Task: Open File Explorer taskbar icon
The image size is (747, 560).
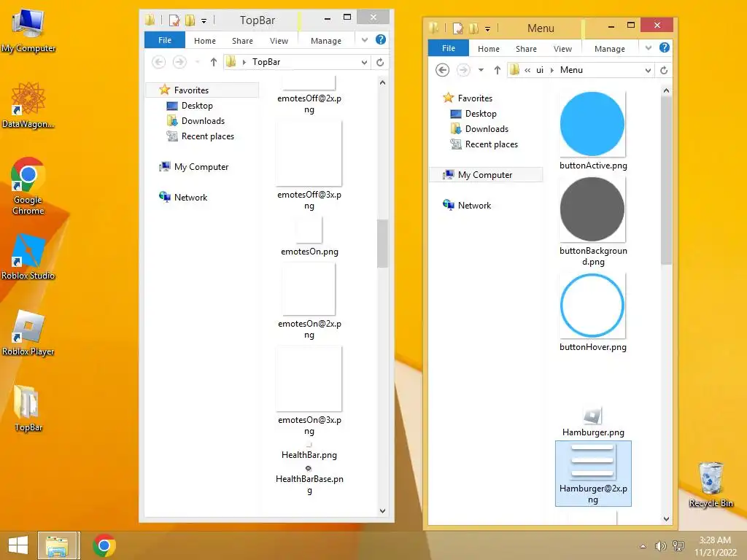Action: click(x=57, y=545)
